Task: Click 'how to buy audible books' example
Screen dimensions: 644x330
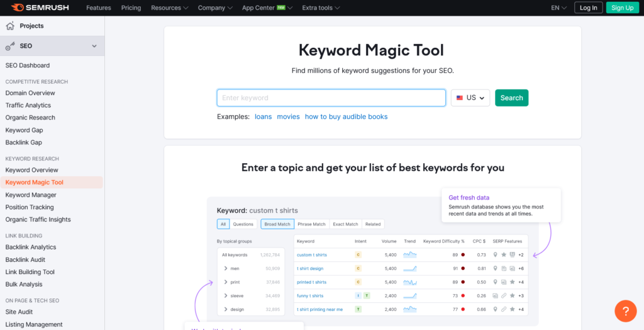Action: (347, 117)
